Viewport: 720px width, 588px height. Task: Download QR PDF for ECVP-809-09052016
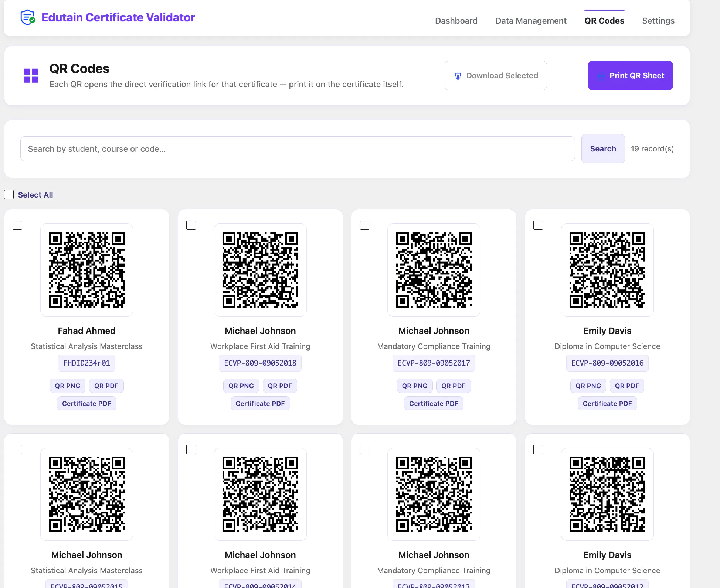coord(627,386)
